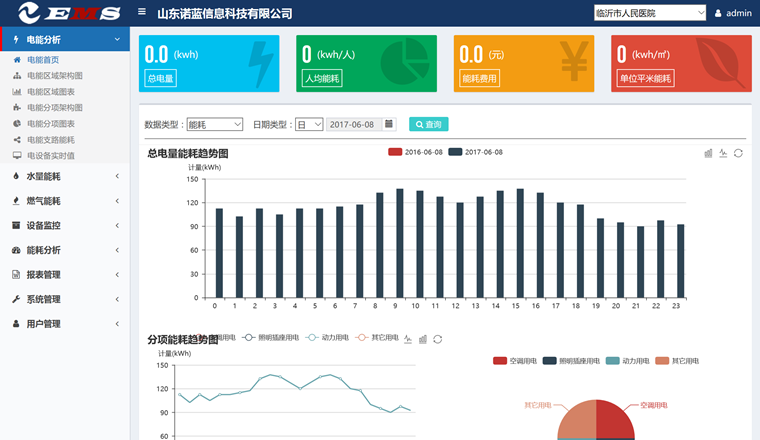Open the 日期类型 dropdown showing 日

(309, 125)
